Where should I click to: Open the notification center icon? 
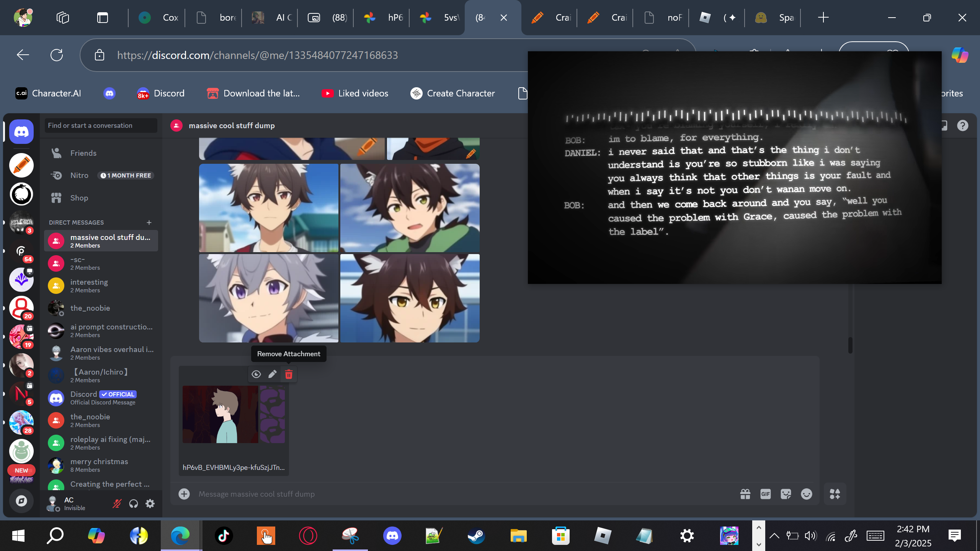[x=954, y=536]
